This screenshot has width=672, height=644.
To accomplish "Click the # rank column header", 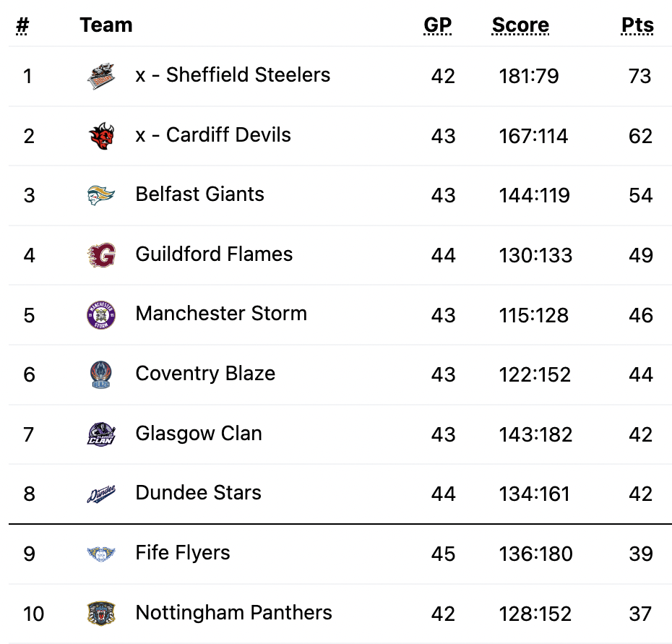I will point(22,26).
